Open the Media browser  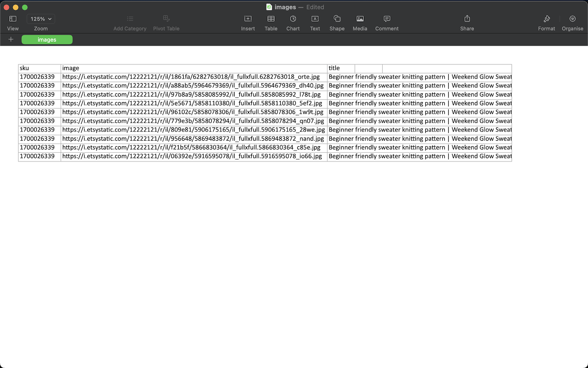[x=360, y=19]
